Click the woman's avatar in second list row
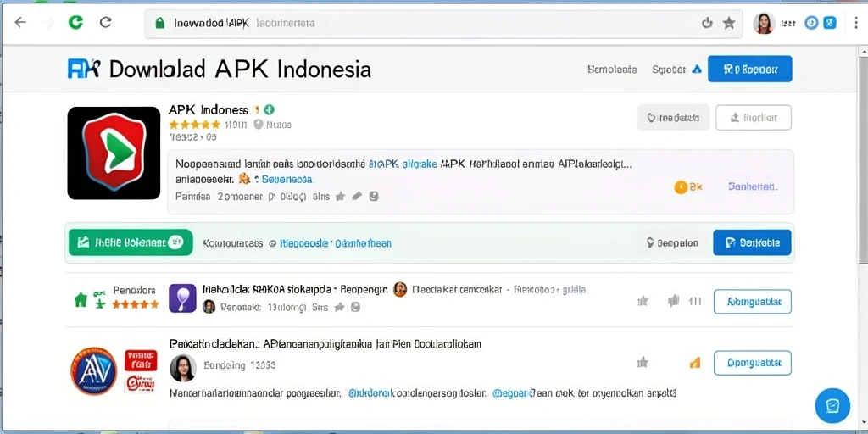This screenshot has height=434, width=868. 183,368
